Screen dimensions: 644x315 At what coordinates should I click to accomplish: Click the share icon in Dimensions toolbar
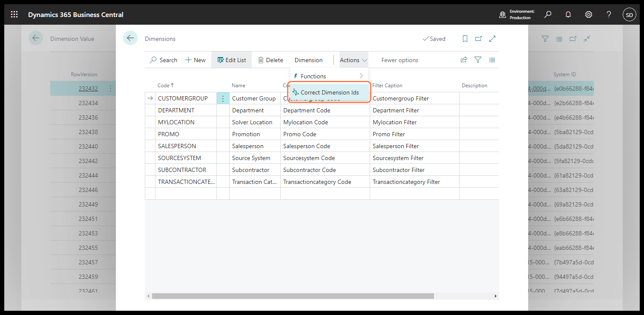pos(464,60)
